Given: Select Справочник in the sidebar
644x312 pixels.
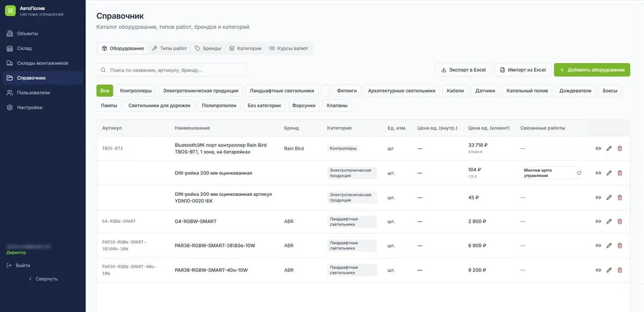Looking at the screenshot, I should pyautogui.click(x=43, y=78).
